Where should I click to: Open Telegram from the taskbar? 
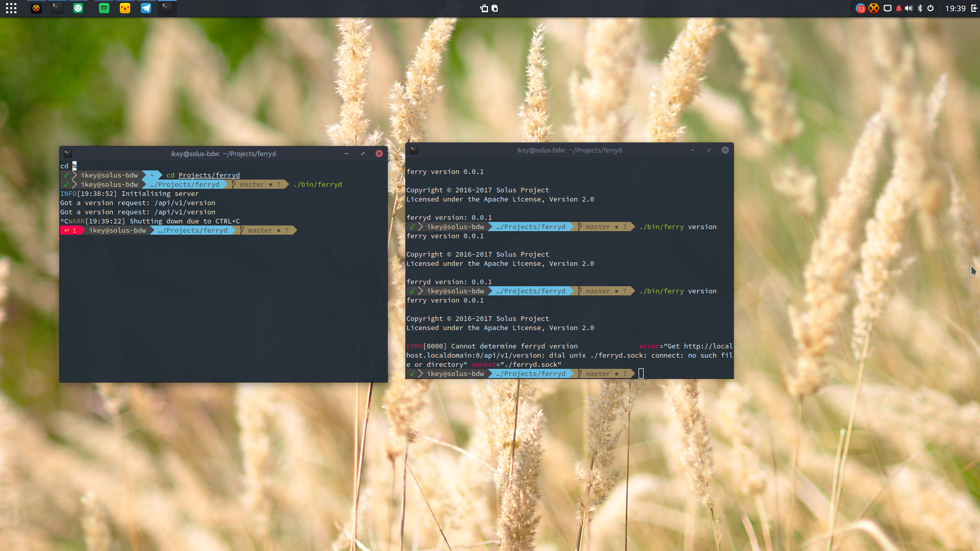[x=146, y=8]
